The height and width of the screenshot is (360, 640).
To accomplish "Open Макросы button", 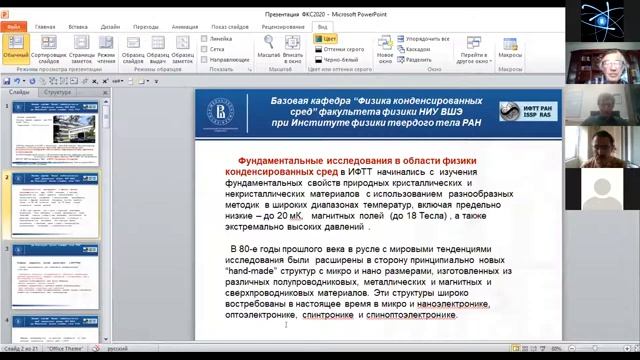I will (510, 47).
